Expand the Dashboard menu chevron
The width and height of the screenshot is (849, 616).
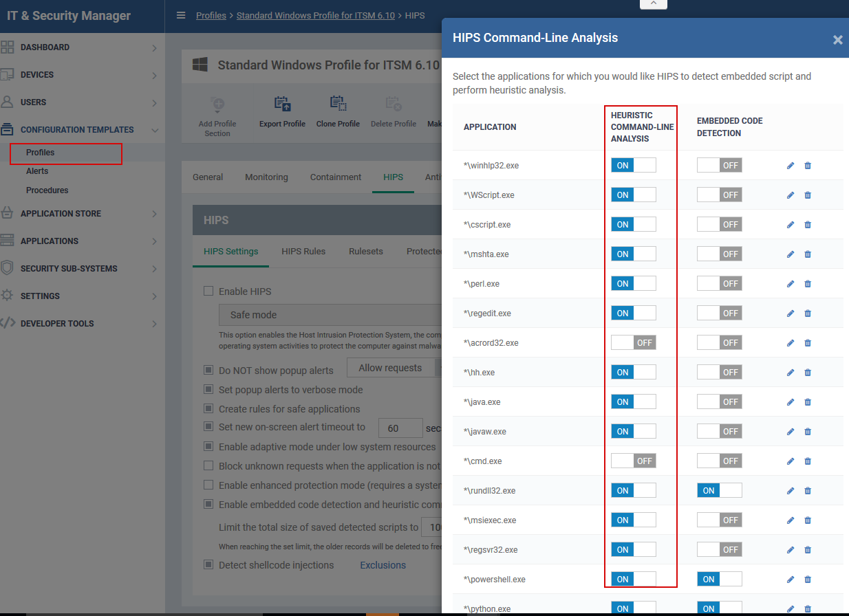(x=154, y=47)
